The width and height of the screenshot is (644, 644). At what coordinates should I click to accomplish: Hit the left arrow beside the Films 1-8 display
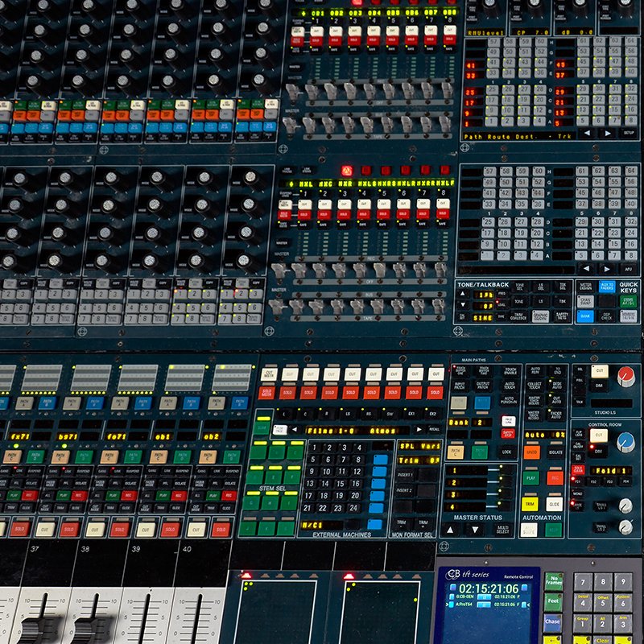(294, 430)
